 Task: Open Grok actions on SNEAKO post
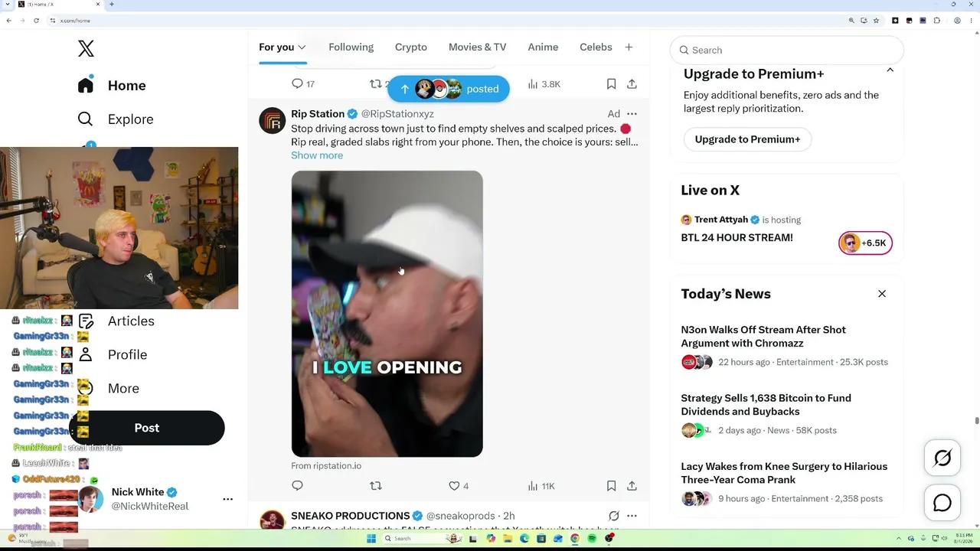point(613,516)
